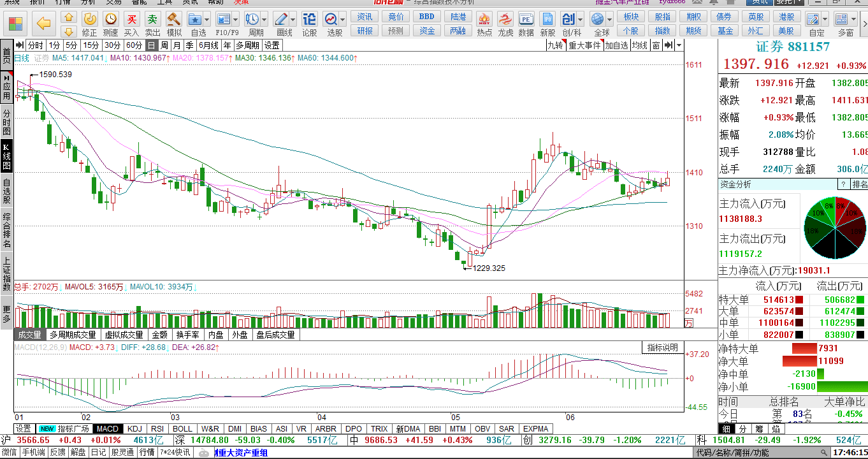Toggle the 九转 indicator overlay
The image size is (868, 459).
pyautogui.click(x=556, y=45)
